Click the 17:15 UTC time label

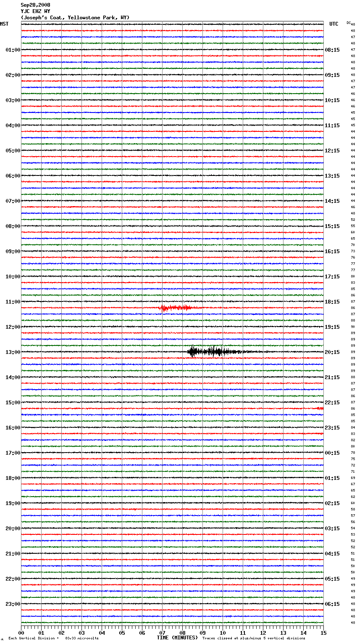pyautogui.click(x=332, y=277)
